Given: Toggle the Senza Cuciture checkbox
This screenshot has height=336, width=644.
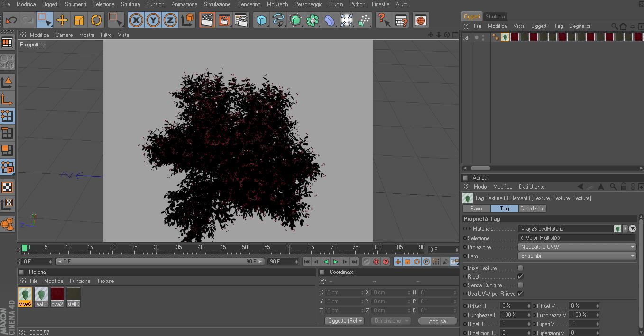Looking at the screenshot, I should pos(520,285).
